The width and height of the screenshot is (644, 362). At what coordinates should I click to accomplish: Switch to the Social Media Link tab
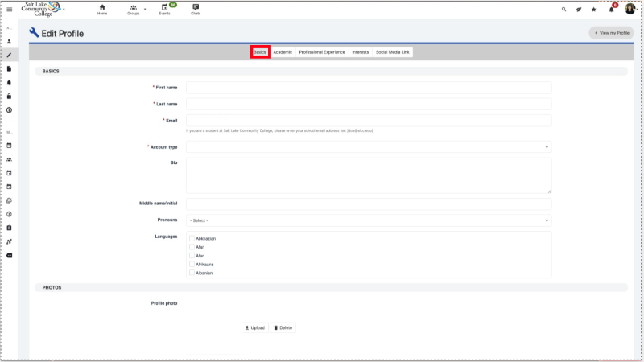click(393, 51)
